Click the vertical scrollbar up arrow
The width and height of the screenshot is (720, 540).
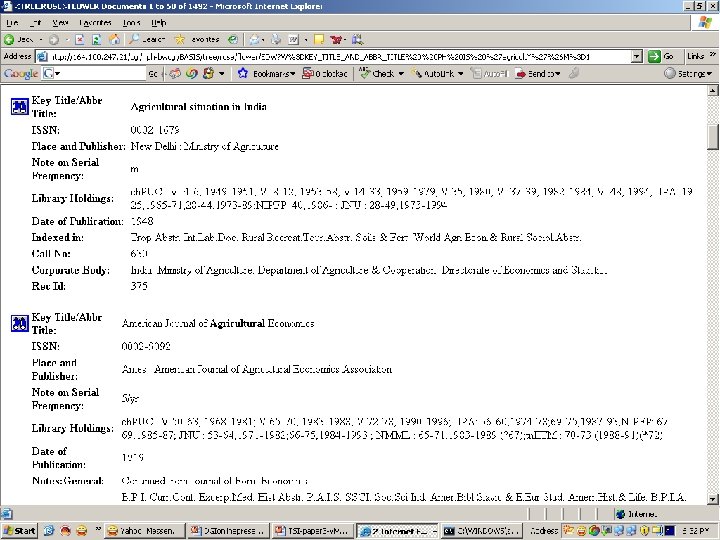713,90
